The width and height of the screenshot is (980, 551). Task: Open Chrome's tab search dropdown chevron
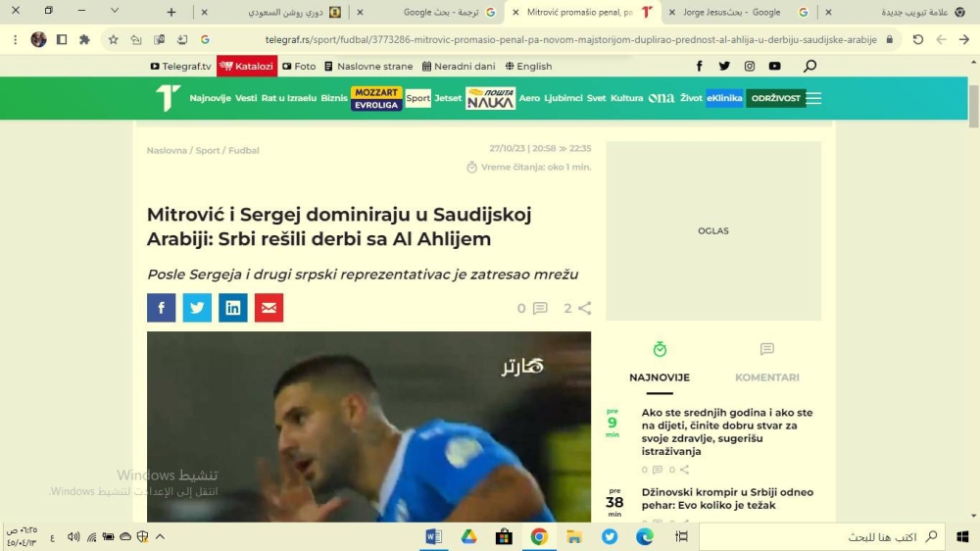click(115, 11)
